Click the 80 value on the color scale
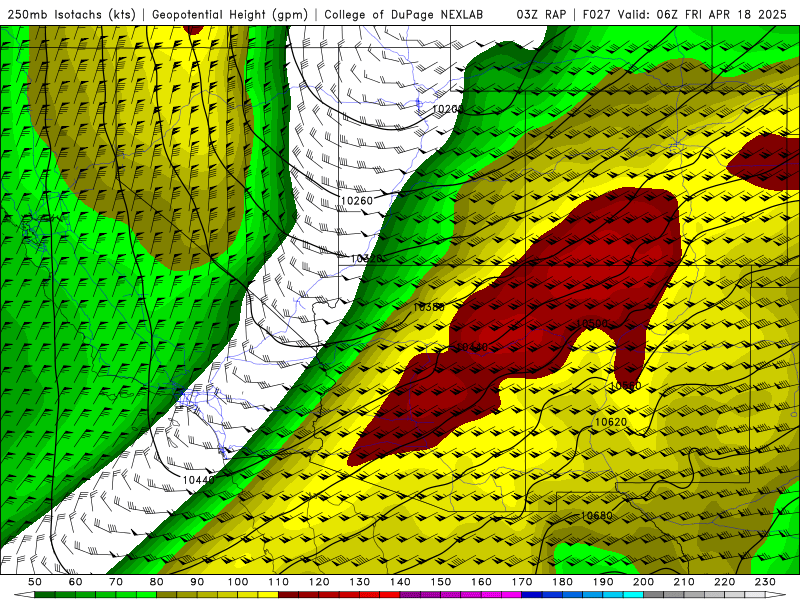The image size is (800, 600). pyautogui.click(x=157, y=582)
